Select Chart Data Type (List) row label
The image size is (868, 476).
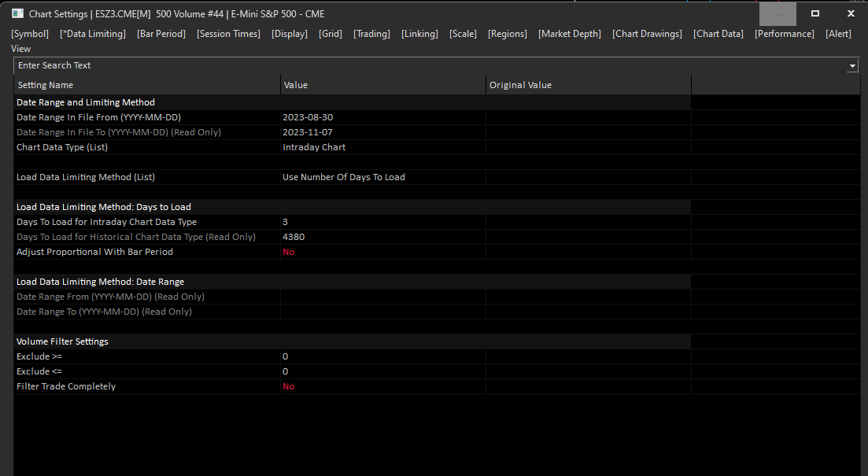click(x=62, y=147)
